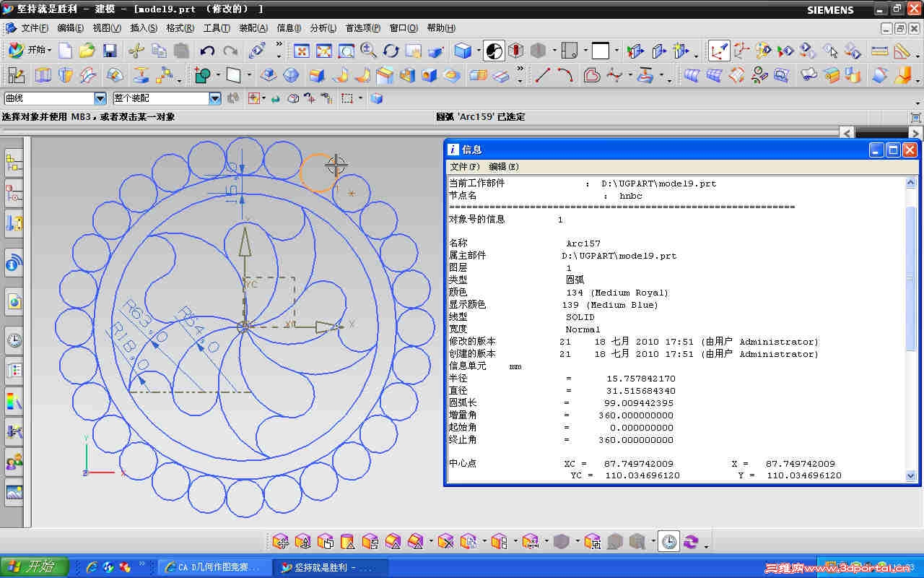Open the Assembly Navigator in the resource bar
This screenshot has height=578, width=924.
(14, 162)
